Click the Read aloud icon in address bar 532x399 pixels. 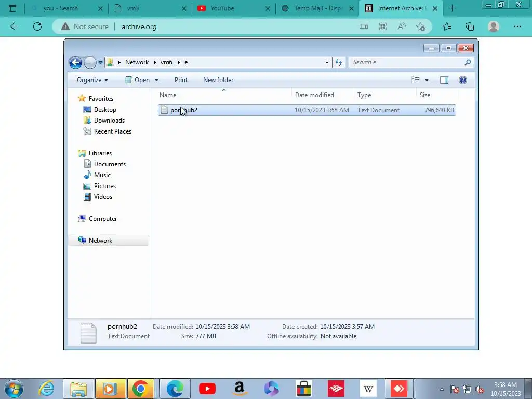click(402, 27)
